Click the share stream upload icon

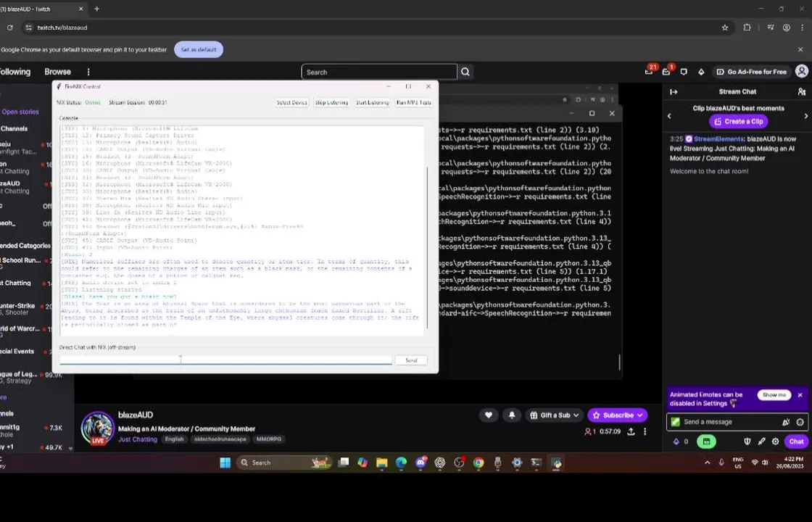point(631,431)
